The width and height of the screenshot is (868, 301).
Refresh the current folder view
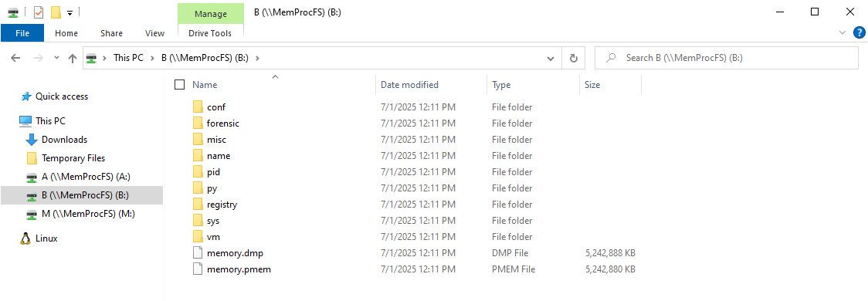(x=574, y=58)
